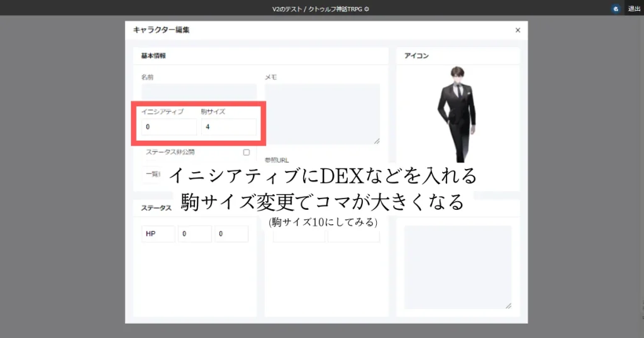Screen dimensions: 644x338
Task: Click the room settings gear icon
Action: (x=367, y=9)
